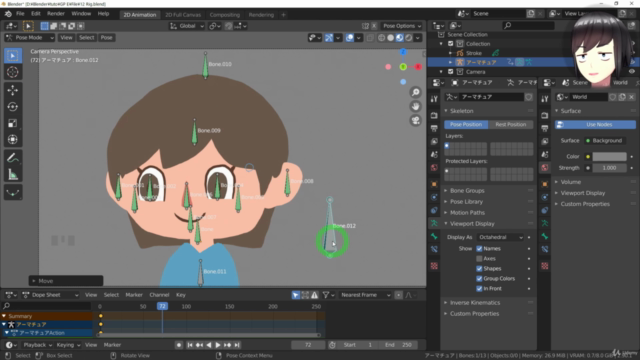The width and height of the screenshot is (640, 360).
Task: Expand the Bone Groups panel
Action: [467, 191]
